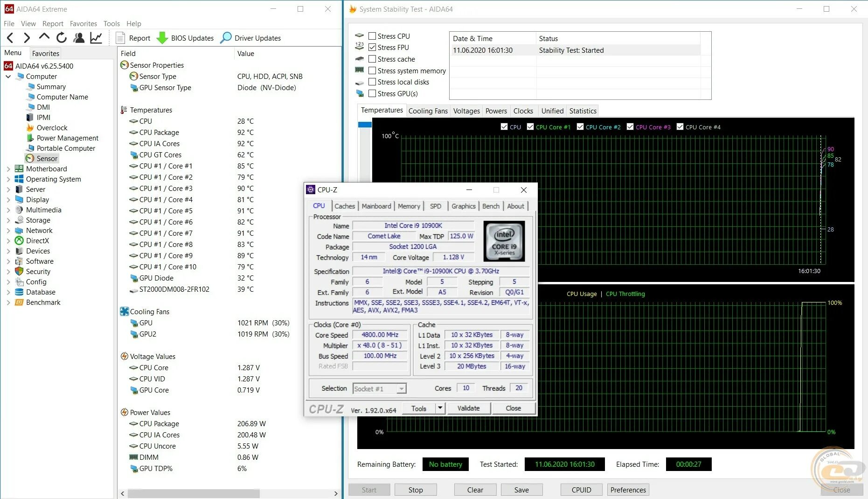Toggle CPU Core #1 graph checkbox
868x499 pixels.
pos(530,127)
